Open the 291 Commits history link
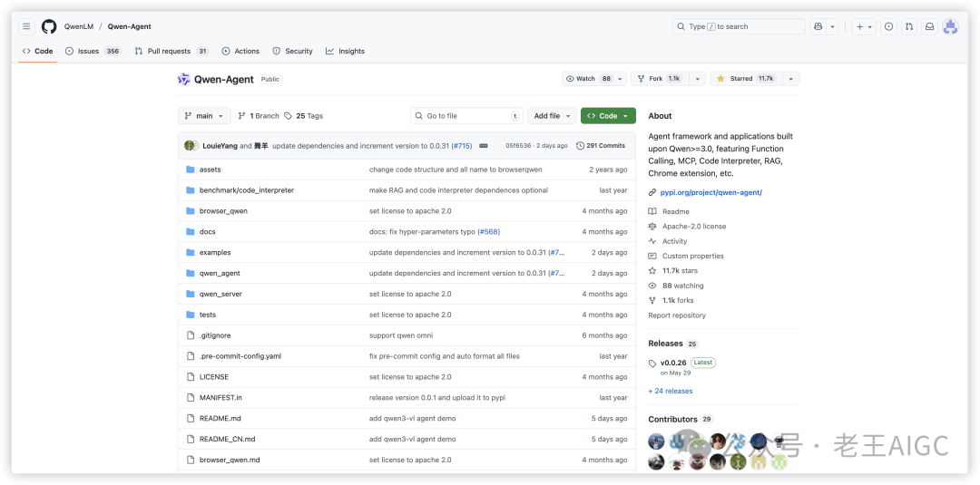The width and height of the screenshot is (980, 485). (x=601, y=145)
